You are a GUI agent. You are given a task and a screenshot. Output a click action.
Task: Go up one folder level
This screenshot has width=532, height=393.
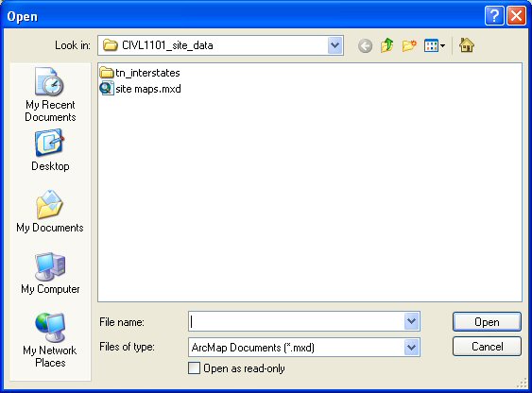point(387,45)
